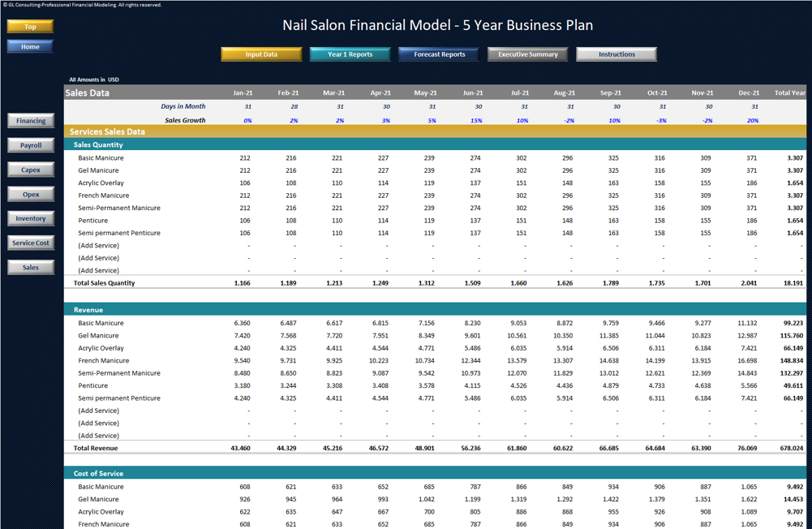The height and width of the screenshot is (529, 812).
Task: Select Gel Manicure in Revenue section
Action: [98, 336]
